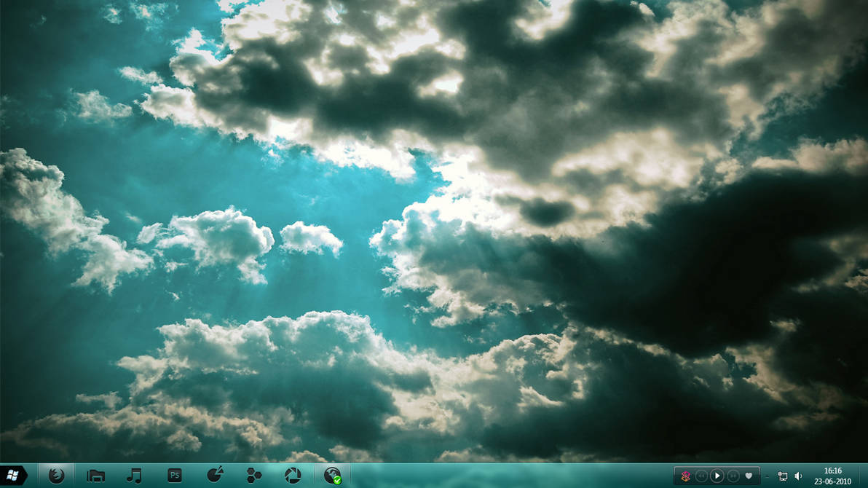This screenshot has width=868, height=488.
Task: Open the globe app with green checkmark
Action: 333,476
